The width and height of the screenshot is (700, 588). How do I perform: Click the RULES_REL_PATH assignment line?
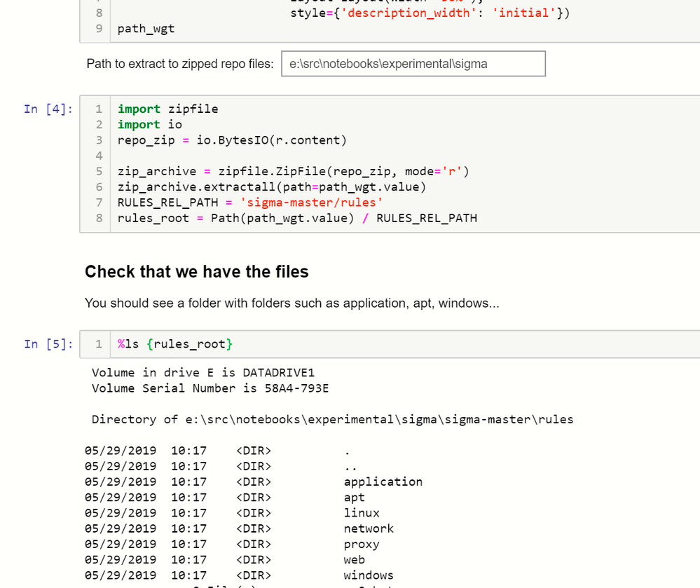(x=250, y=203)
